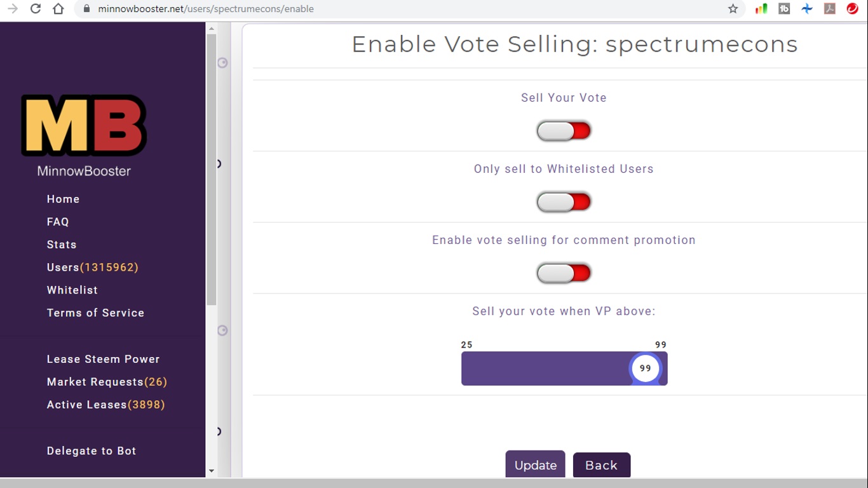Click sidebar scroll down arrow
This screenshot has width=868, height=488.
click(x=212, y=471)
